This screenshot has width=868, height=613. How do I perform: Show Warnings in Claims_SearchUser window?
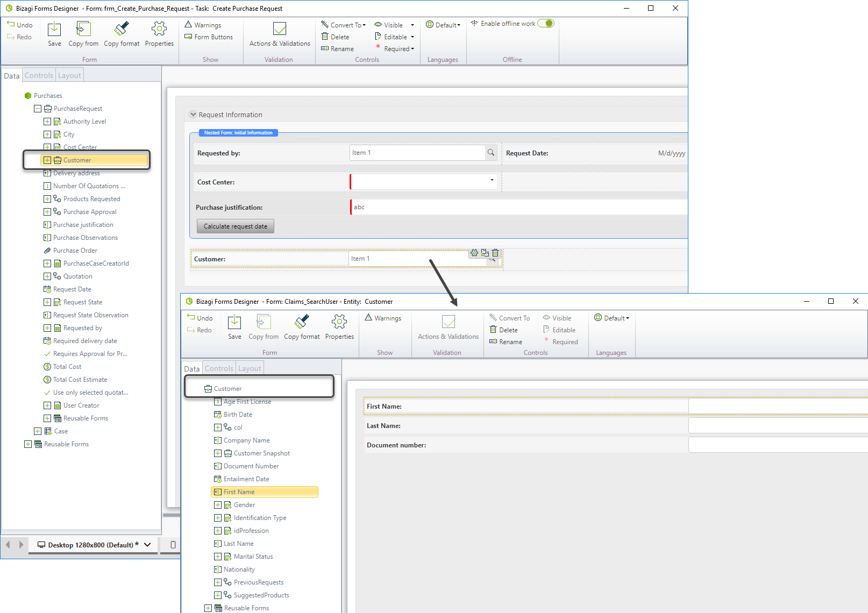[383, 318]
